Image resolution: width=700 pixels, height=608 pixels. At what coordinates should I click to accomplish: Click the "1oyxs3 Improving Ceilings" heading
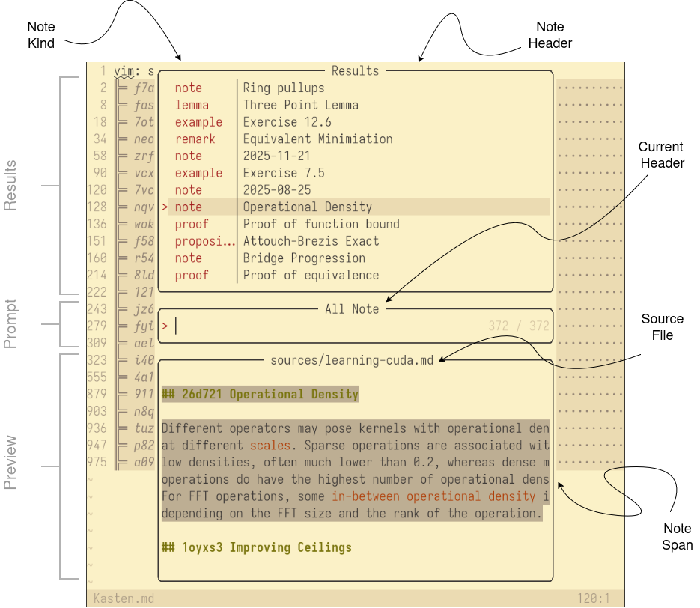[257, 547]
